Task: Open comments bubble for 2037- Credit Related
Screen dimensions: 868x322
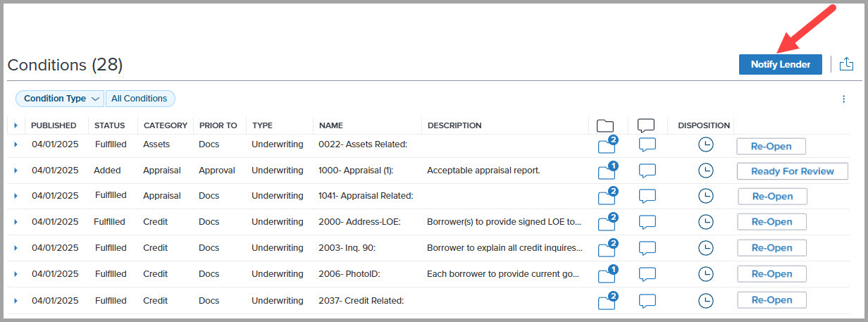Action: tap(647, 301)
